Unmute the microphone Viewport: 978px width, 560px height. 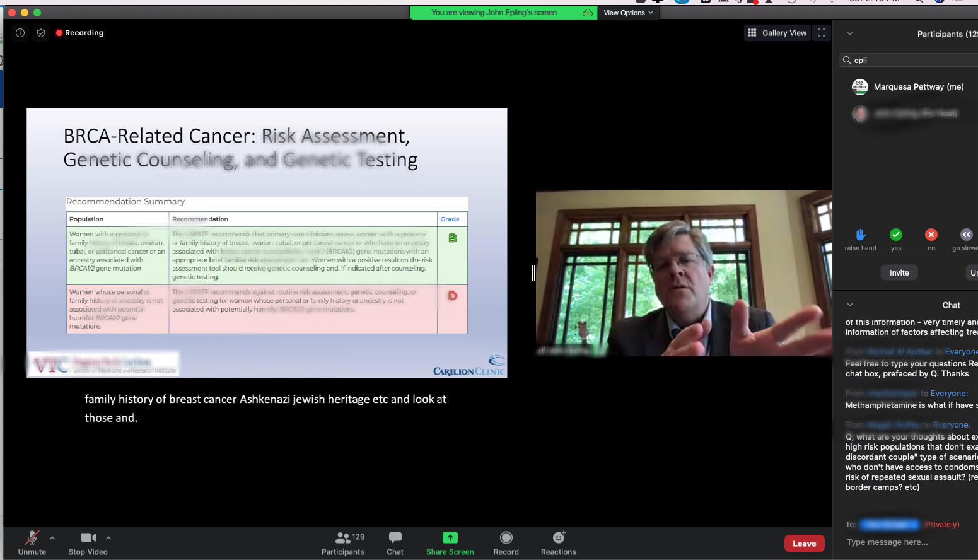(x=32, y=543)
